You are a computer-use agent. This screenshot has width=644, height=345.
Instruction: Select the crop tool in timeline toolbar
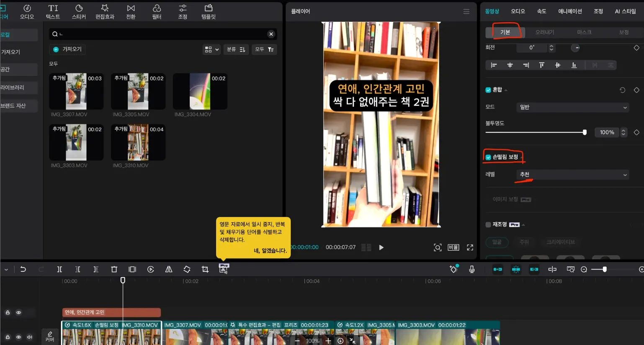205,269
